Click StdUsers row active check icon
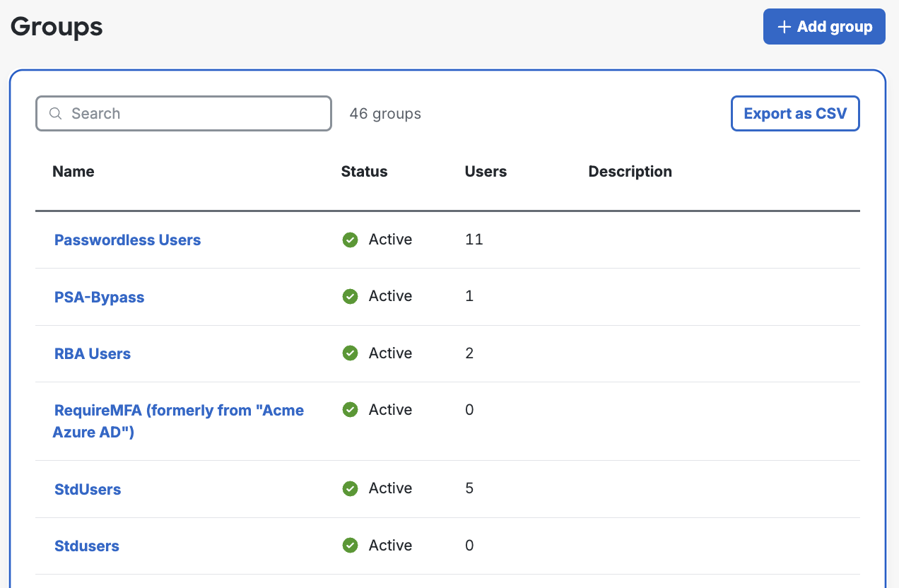This screenshot has height=588, width=899. [x=350, y=488]
